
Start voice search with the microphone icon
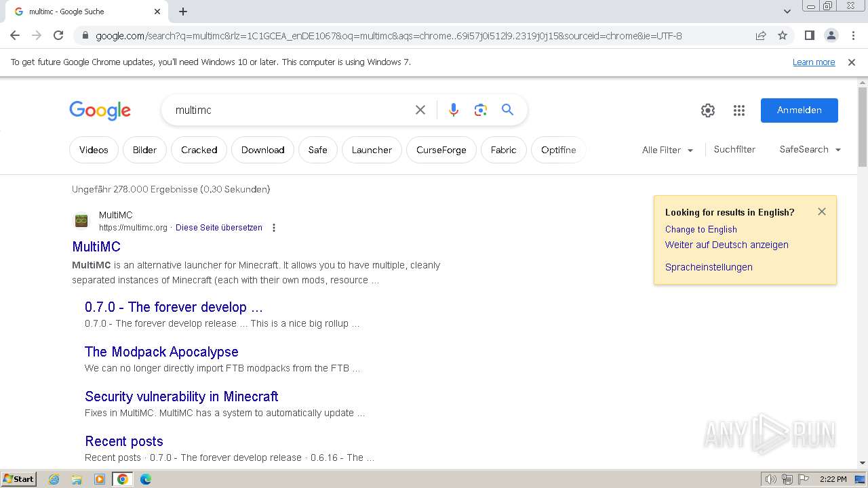[454, 110]
